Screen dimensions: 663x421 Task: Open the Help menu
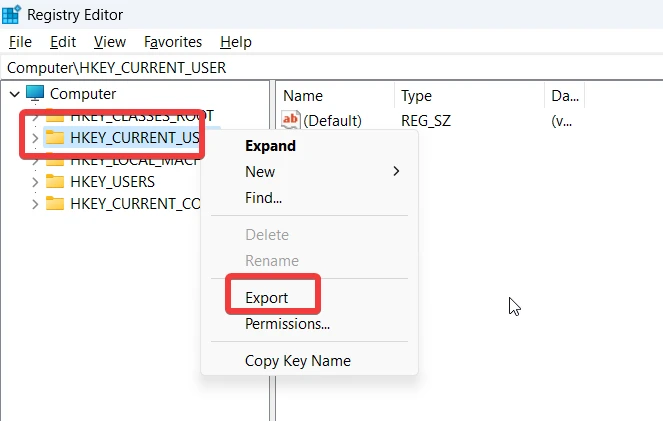tap(236, 42)
